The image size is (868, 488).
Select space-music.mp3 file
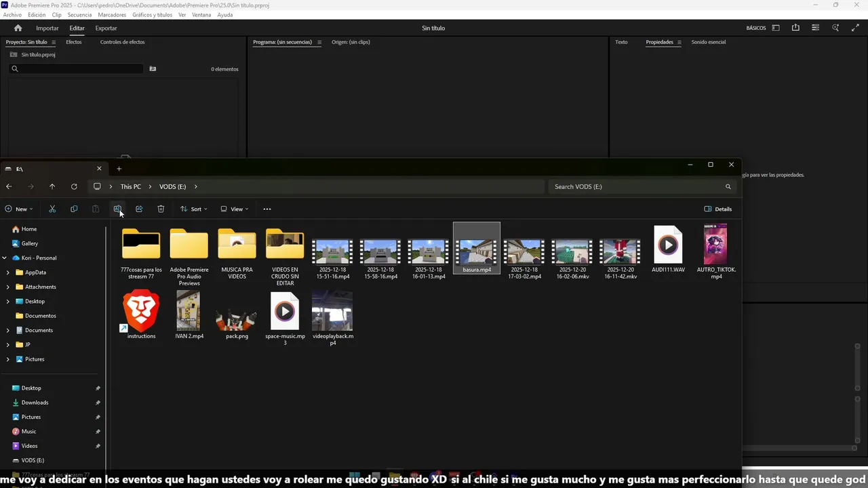285,319
